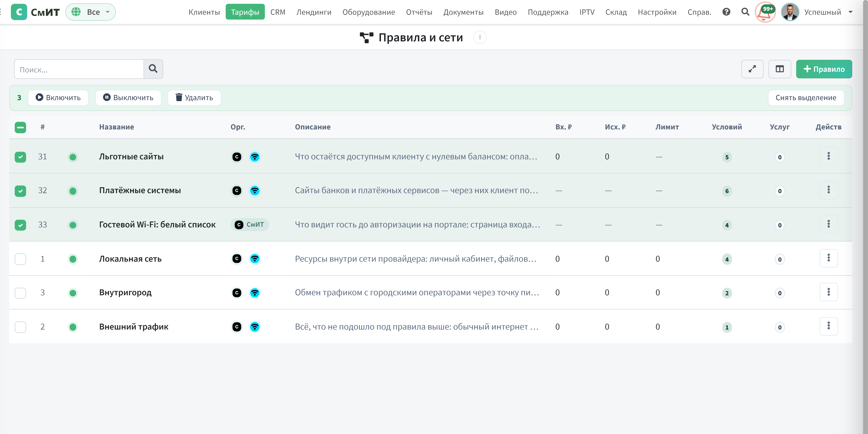Click status dot of Внутригород

click(x=73, y=293)
